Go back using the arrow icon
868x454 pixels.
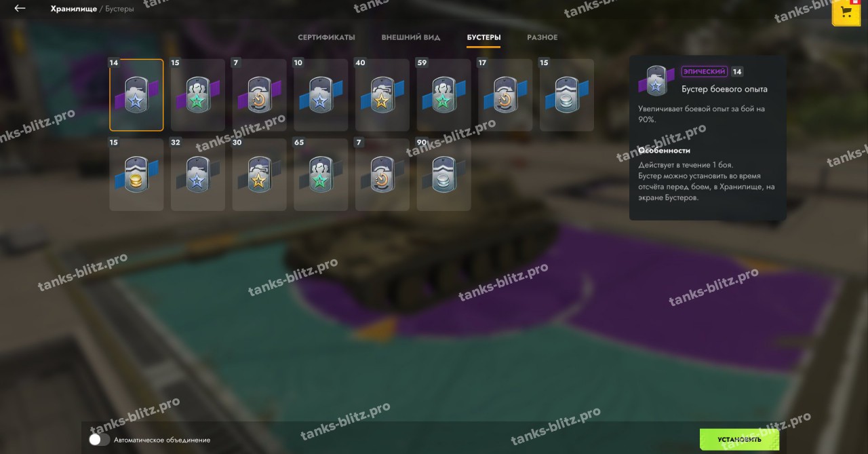(20, 9)
